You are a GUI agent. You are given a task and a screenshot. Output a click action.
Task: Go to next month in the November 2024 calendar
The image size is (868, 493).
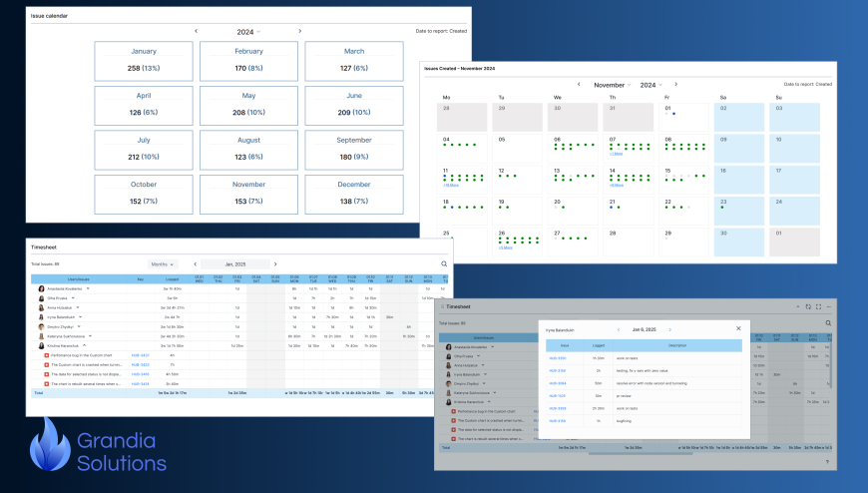675,84
